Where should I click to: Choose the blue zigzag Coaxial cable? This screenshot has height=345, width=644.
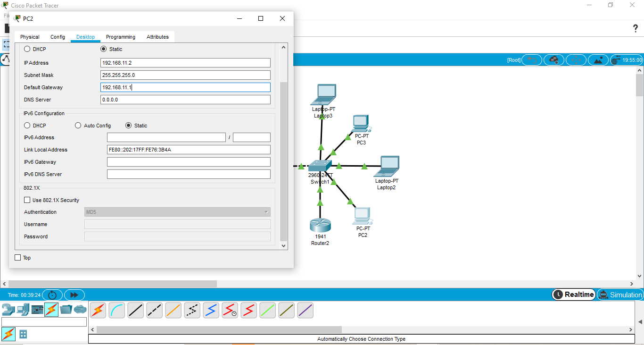[211, 310]
